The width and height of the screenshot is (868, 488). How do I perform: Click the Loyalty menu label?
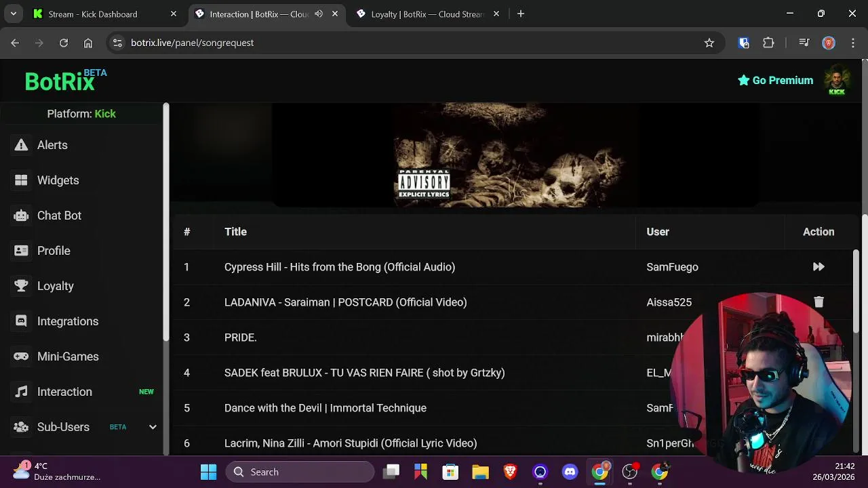point(56,286)
